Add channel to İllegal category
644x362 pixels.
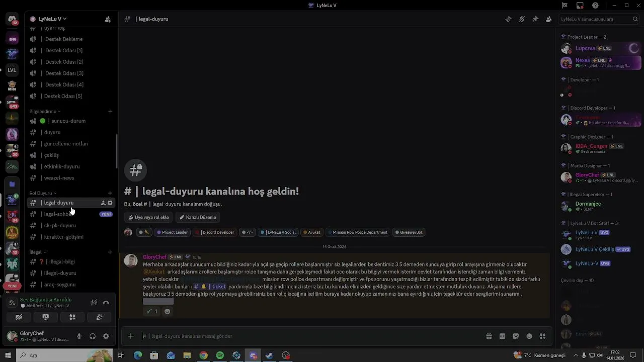point(110,252)
